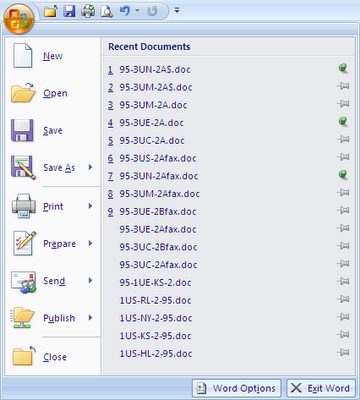Pin 95-3UM-2Afax.doc to the recent list
This screenshot has width=360, height=400.
click(343, 193)
